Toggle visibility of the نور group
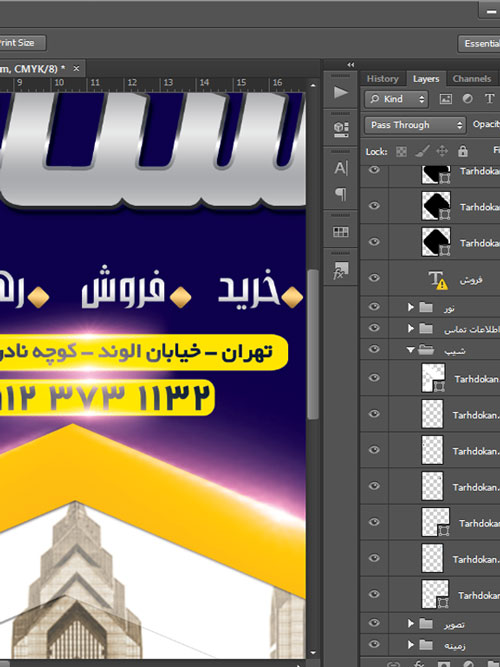 (374, 307)
